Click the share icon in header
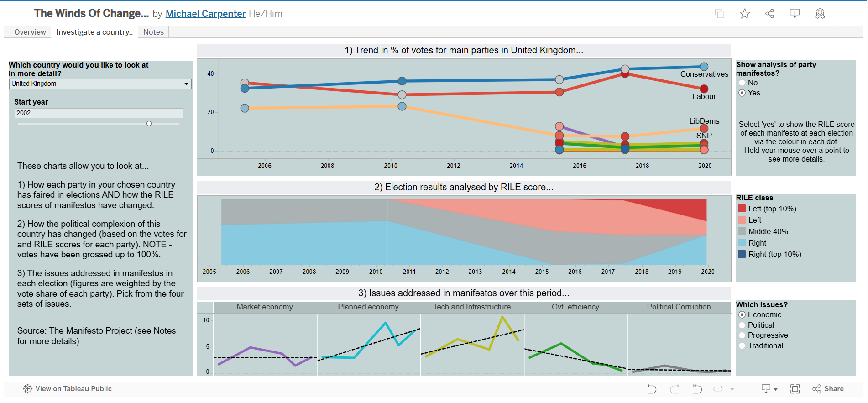 [x=769, y=14]
